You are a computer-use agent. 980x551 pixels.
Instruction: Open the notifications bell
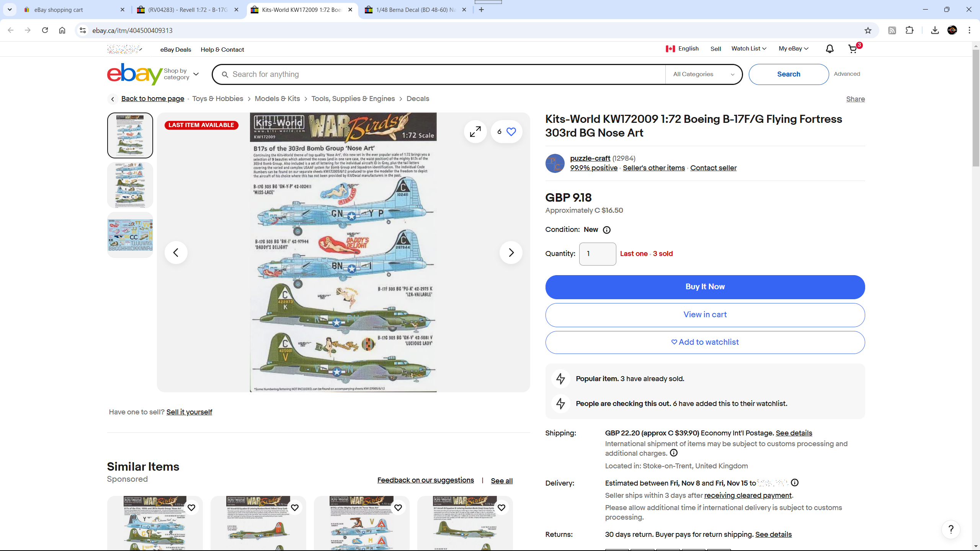click(x=830, y=49)
